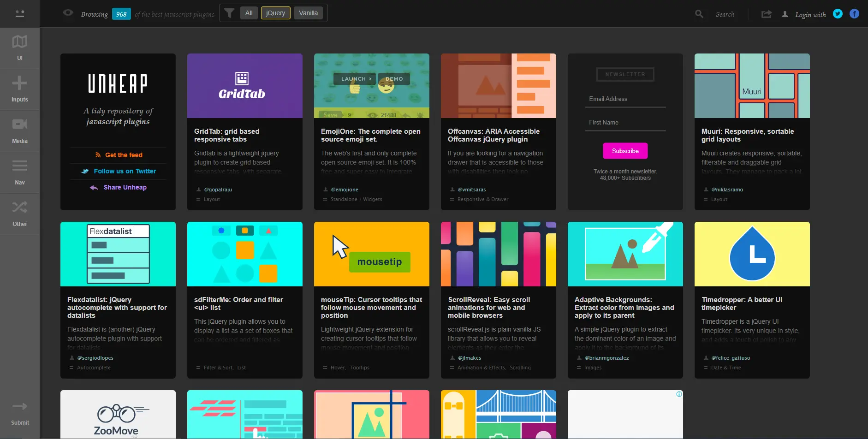Open the Other category in sidebar
868x439 pixels.
(x=20, y=214)
